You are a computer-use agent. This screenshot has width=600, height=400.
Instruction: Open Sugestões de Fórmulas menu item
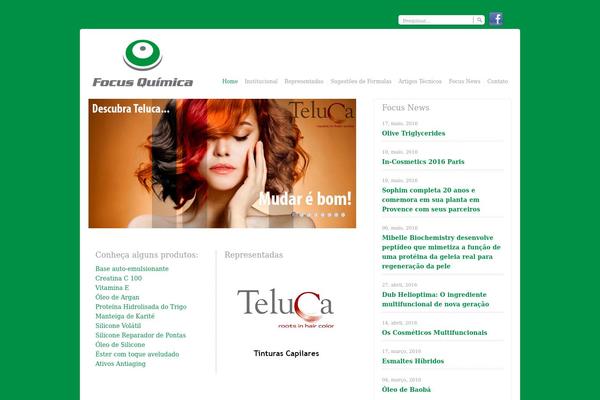tap(361, 81)
